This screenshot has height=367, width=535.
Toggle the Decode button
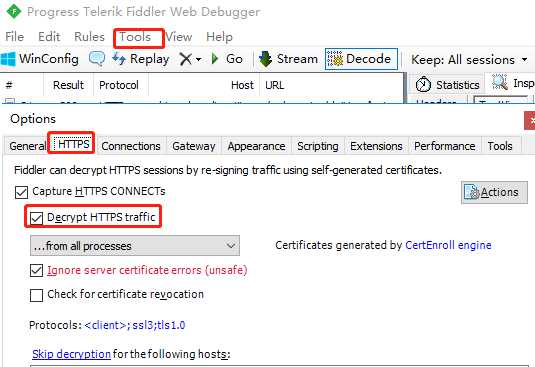click(x=361, y=59)
